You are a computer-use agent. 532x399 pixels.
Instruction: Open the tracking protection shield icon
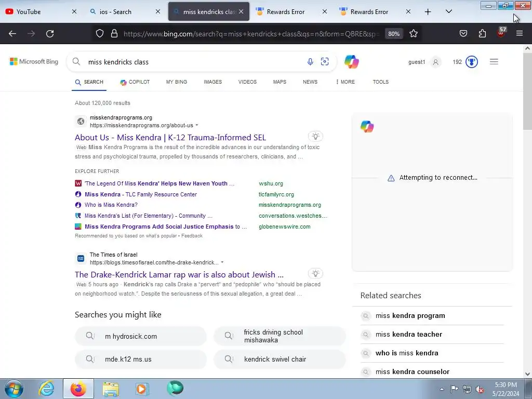point(99,34)
